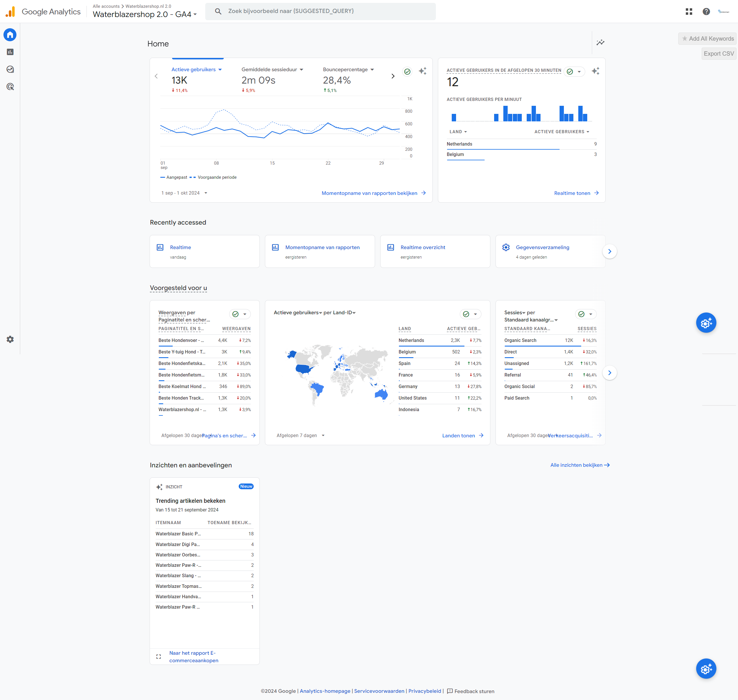738x700 pixels.
Task: Click Beste Hondenvoer page row
Action: click(x=204, y=340)
